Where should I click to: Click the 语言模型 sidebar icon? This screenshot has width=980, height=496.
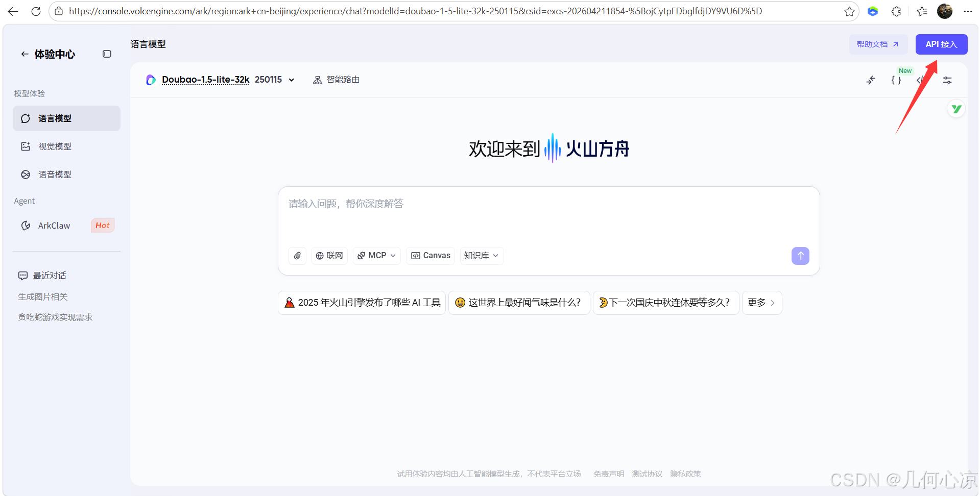(x=26, y=118)
